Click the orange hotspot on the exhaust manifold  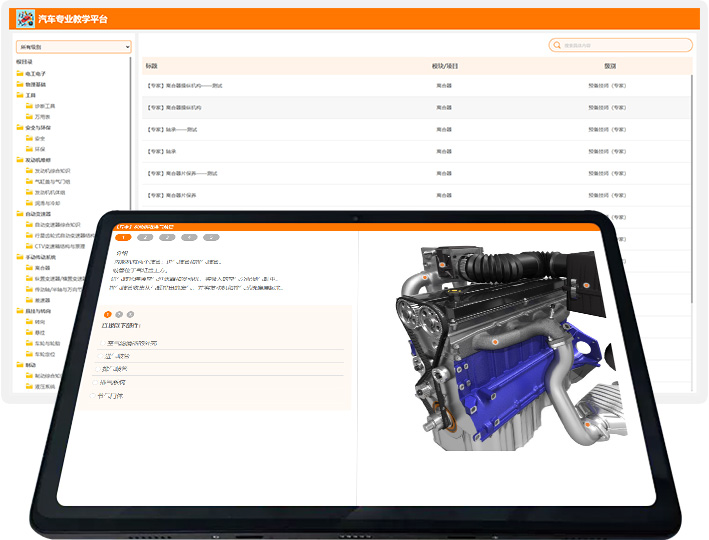pyautogui.click(x=495, y=342)
